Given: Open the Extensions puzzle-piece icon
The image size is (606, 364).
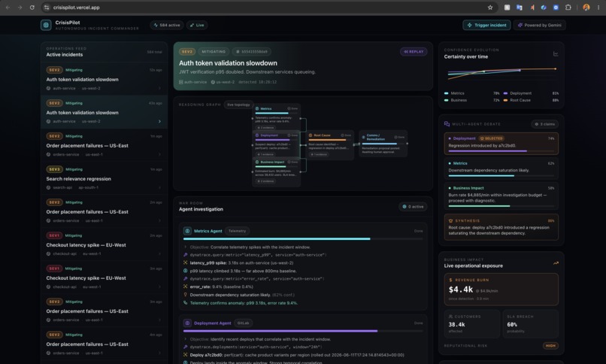Looking at the screenshot, I should (x=568, y=8).
